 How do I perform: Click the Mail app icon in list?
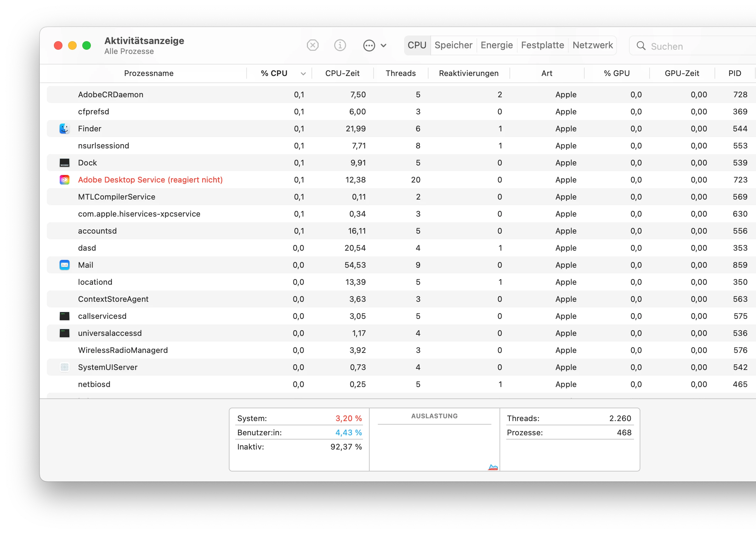[x=64, y=265]
